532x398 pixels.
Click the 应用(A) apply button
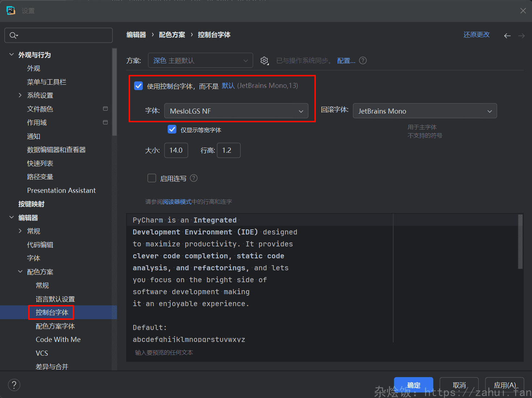click(504, 385)
